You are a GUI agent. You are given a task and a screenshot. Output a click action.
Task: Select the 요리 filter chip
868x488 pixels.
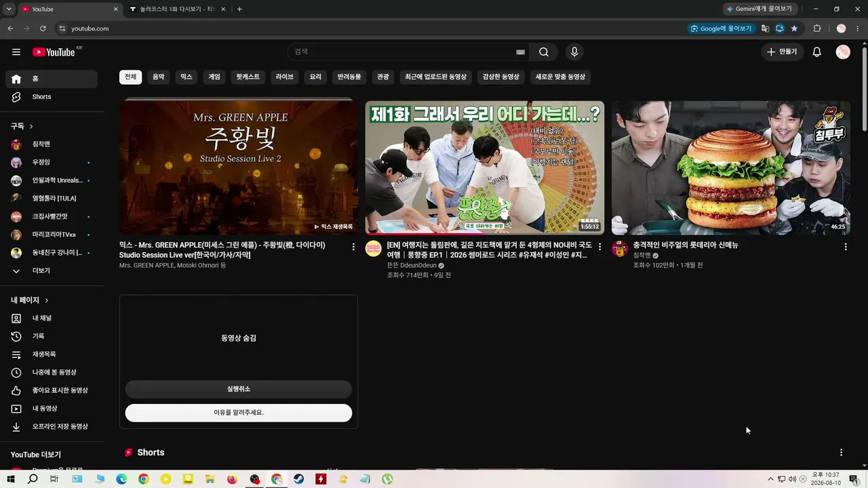316,77
